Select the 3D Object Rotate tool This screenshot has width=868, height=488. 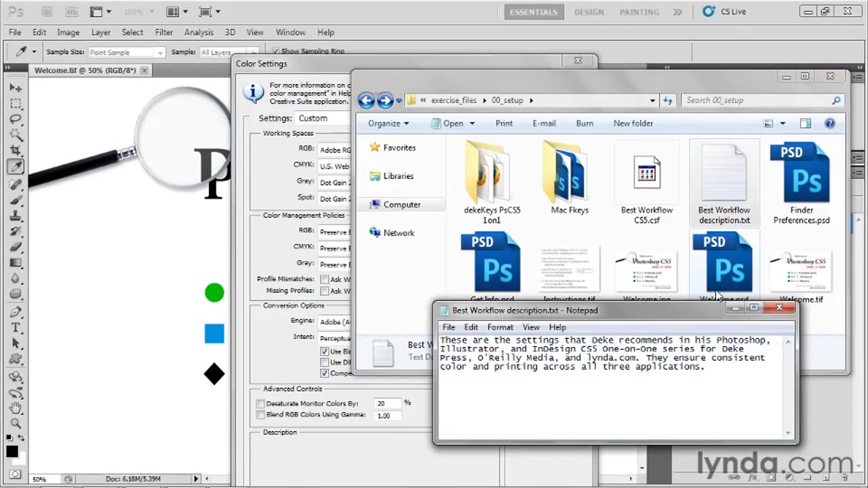[x=16, y=378]
